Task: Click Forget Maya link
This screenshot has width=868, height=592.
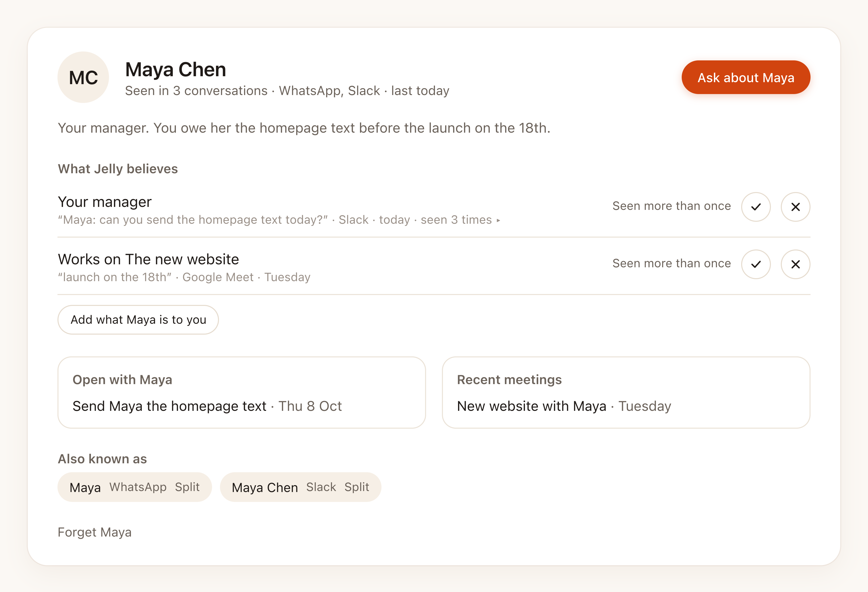Action: pos(94,532)
